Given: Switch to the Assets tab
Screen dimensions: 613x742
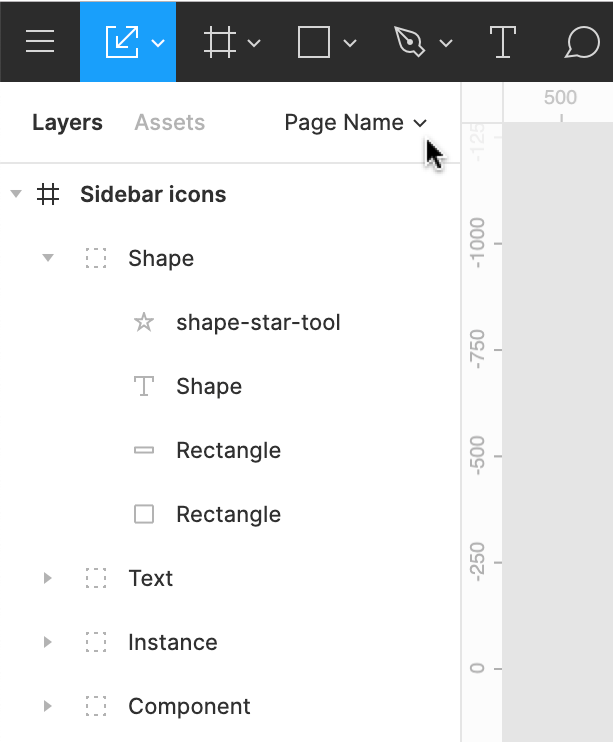Looking at the screenshot, I should click(x=169, y=122).
